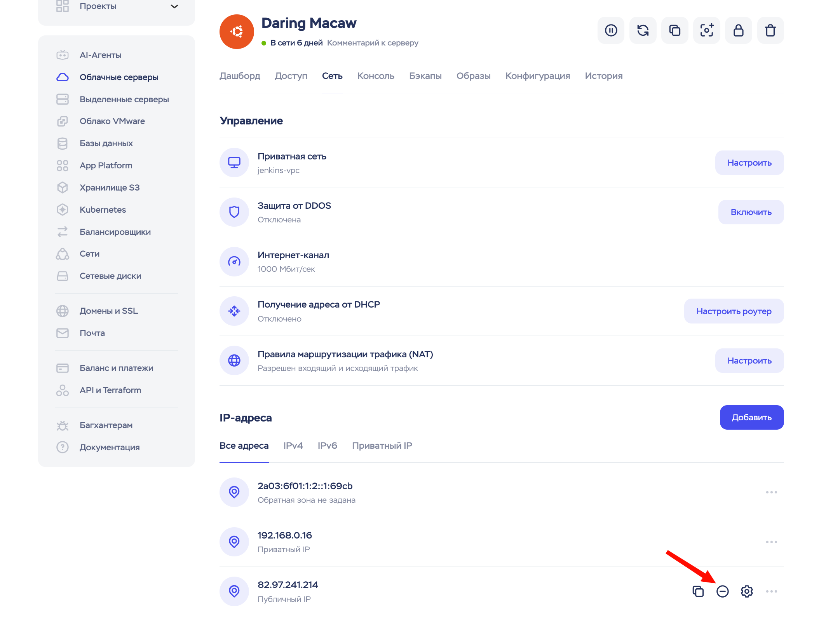
Task: Open three-dot menu for 192.168.0.16
Action: [x=771, y=542]
